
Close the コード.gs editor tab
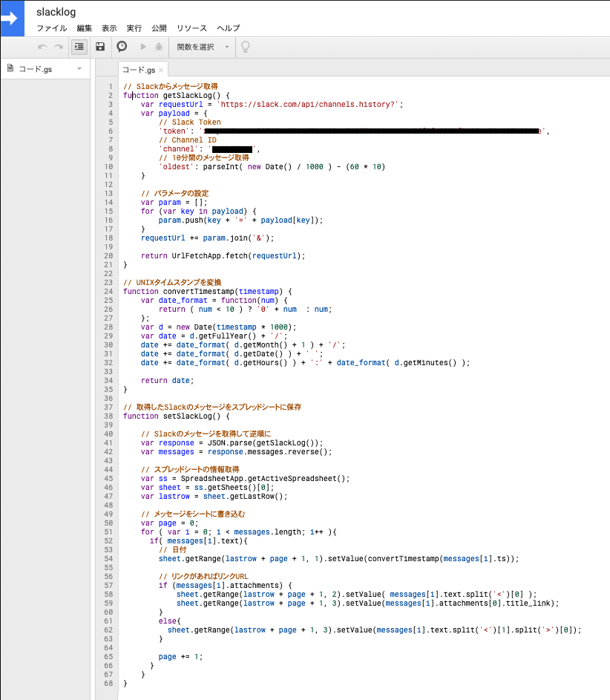pyautogui.click(x=161, y=70)
